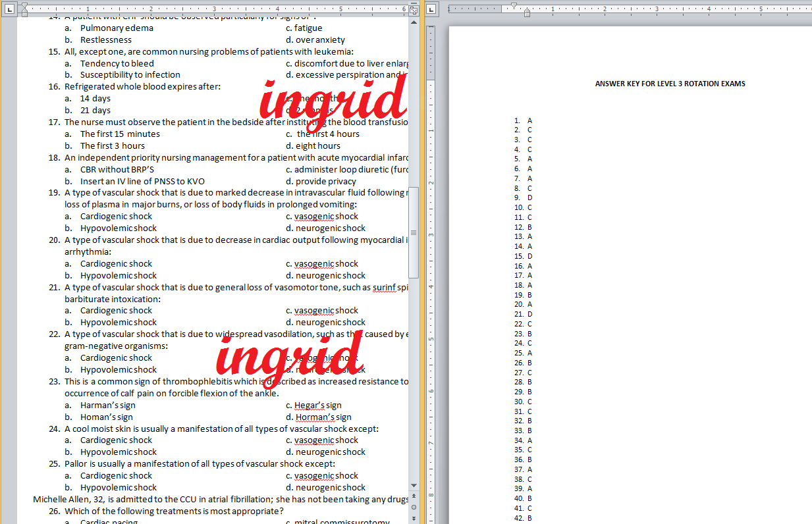This screenshot has width=812, height=524.
Task: Click option 'Insert an IV line of PNSS to KVO'
Action: [x=142, y=181]
